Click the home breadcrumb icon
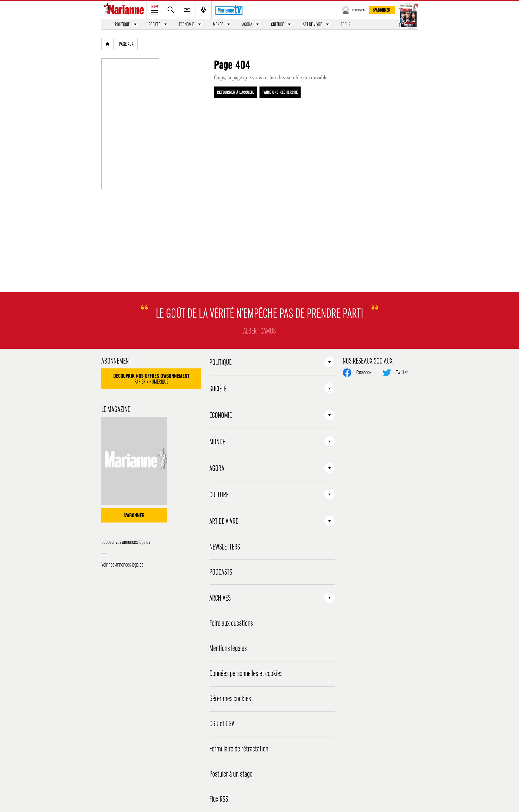Image resolution: width=519 pixels, height=812 pixels. click(107, 44)
